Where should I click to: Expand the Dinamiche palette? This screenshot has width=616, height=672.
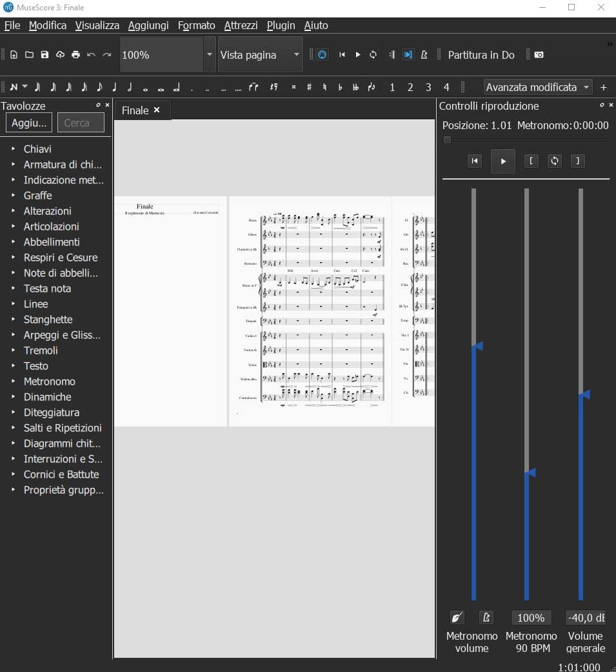click(47, 397)
